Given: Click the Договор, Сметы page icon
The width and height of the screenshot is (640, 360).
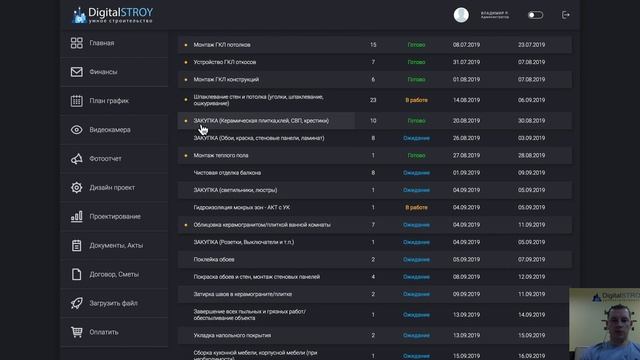Looking at the screenshot, I should click(x=76, y=274).
